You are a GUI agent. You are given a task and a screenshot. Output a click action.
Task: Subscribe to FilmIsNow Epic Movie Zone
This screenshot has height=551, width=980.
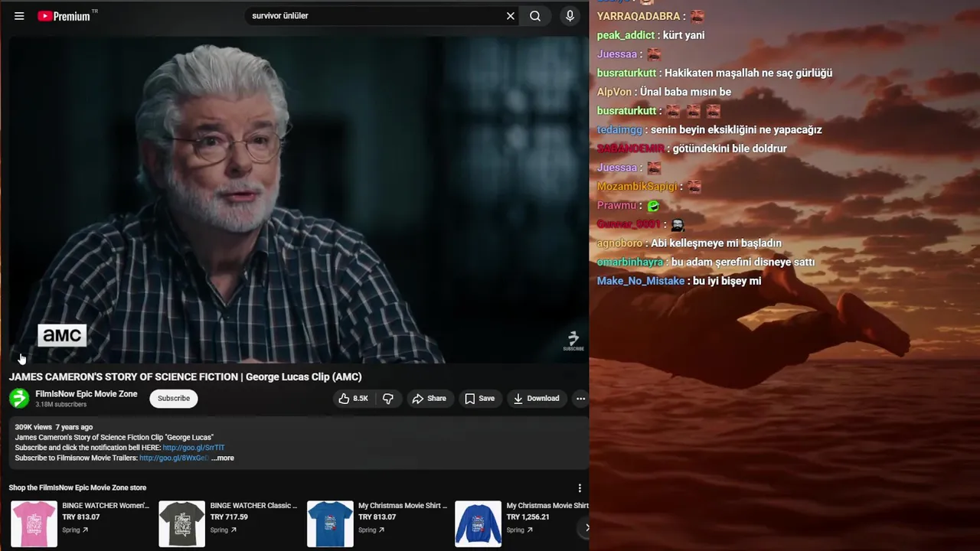point(174,399)
